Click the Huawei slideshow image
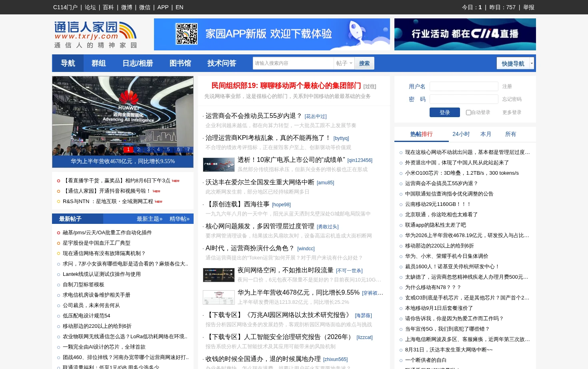 (123, 116)
